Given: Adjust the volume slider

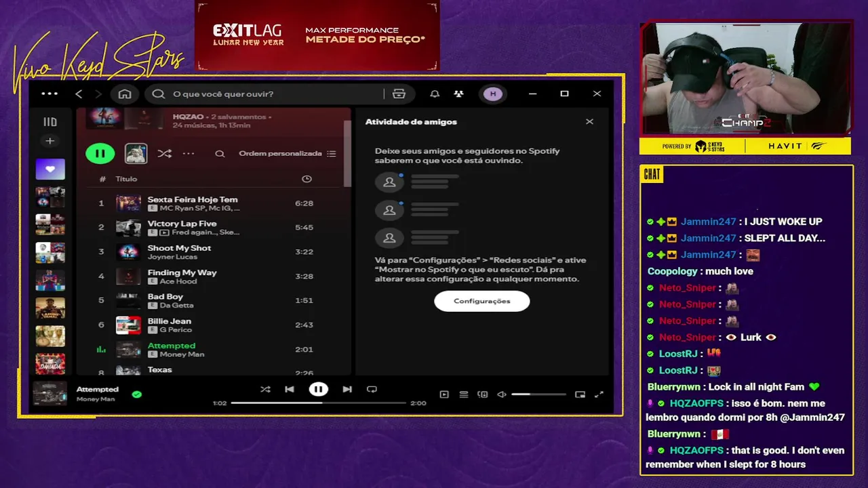Looking at the screenshot, I should pyautogui.click(x=538, y=394).
